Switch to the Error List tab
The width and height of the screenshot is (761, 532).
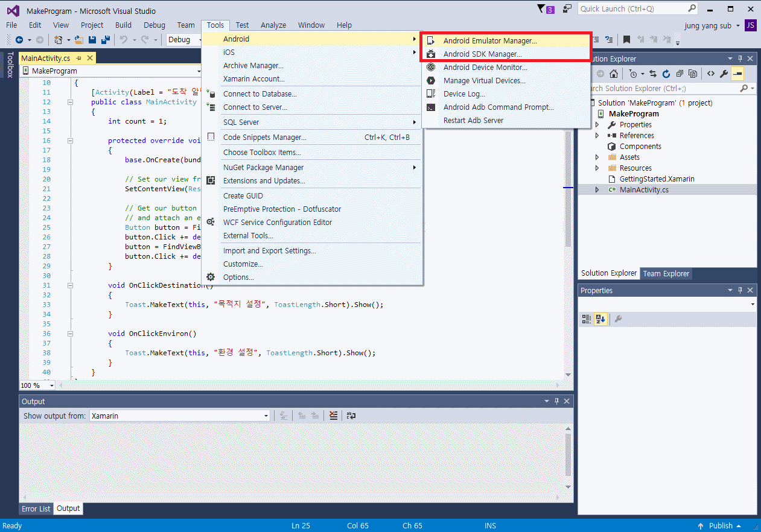[36, 509]
